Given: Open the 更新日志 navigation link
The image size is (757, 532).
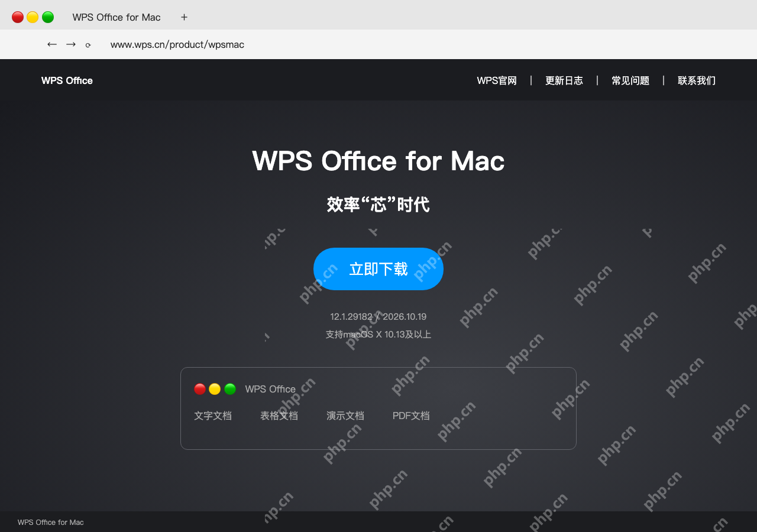Looking at the screenshot, I should coord(564,80).
